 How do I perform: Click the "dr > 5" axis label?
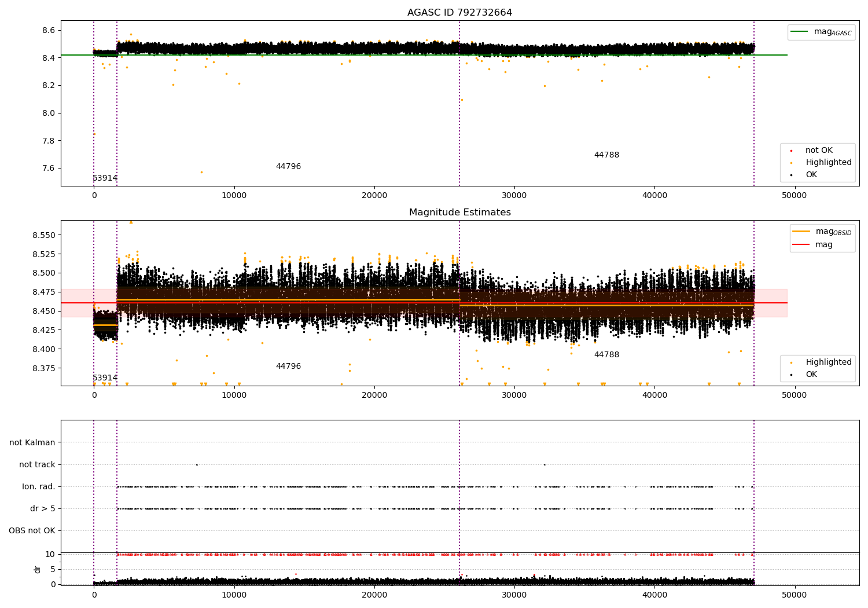coord(43,509)
